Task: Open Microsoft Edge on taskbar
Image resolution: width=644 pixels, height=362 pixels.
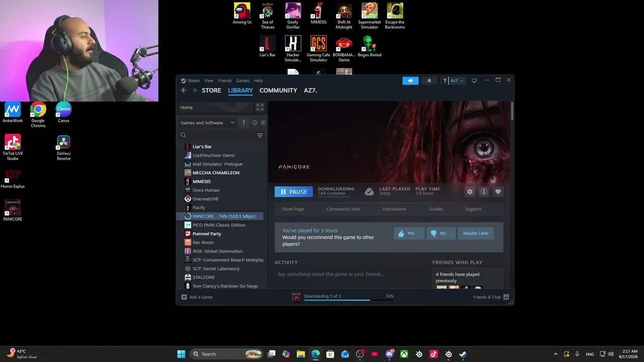Action: (x=315, y=354)
